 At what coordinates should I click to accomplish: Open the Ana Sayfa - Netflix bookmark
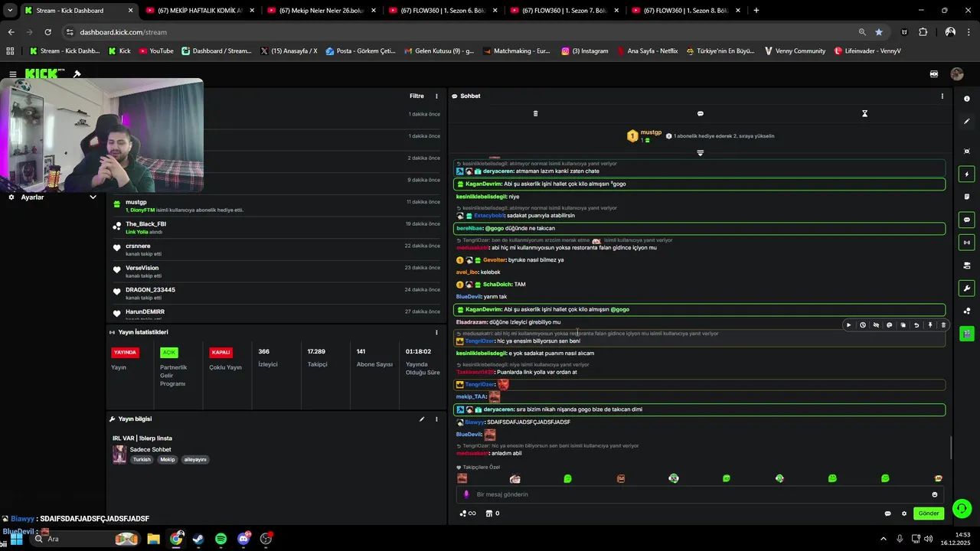[x=648, y=51]
